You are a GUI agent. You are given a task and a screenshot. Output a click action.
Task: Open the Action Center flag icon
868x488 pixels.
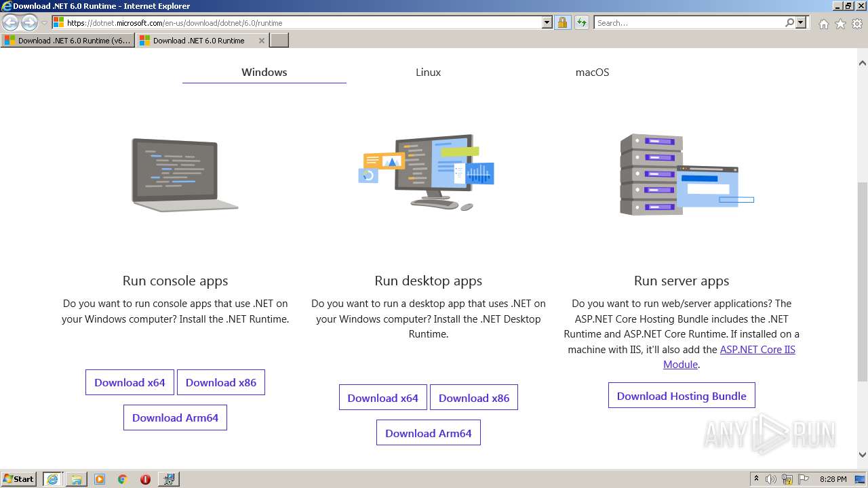pos(804,479)
